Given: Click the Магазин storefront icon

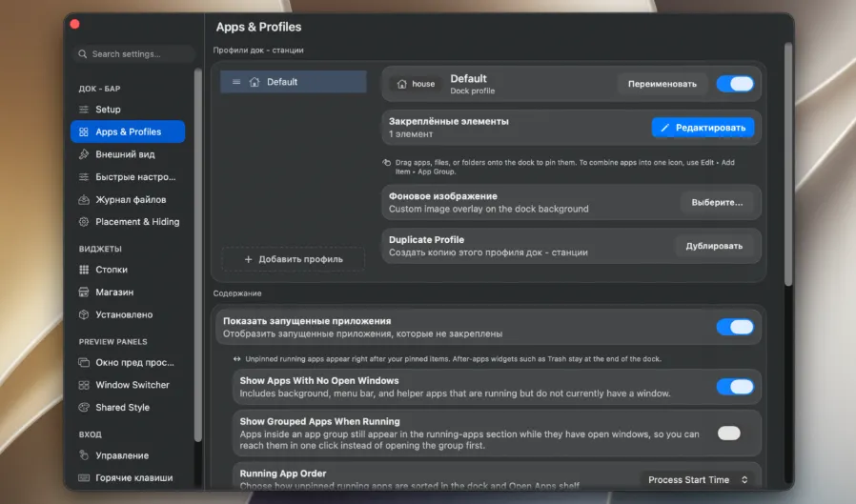Looking at the screenshot, I should pos(84,292).
